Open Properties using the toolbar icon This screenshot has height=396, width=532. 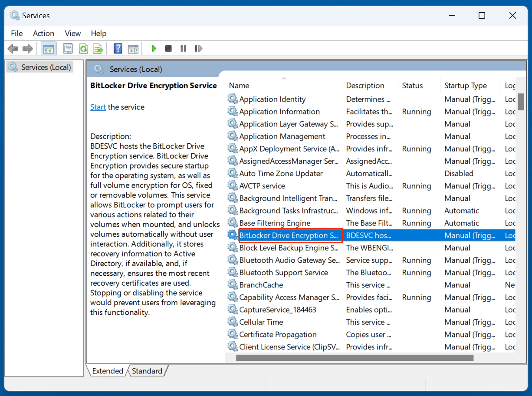(68, 48)
